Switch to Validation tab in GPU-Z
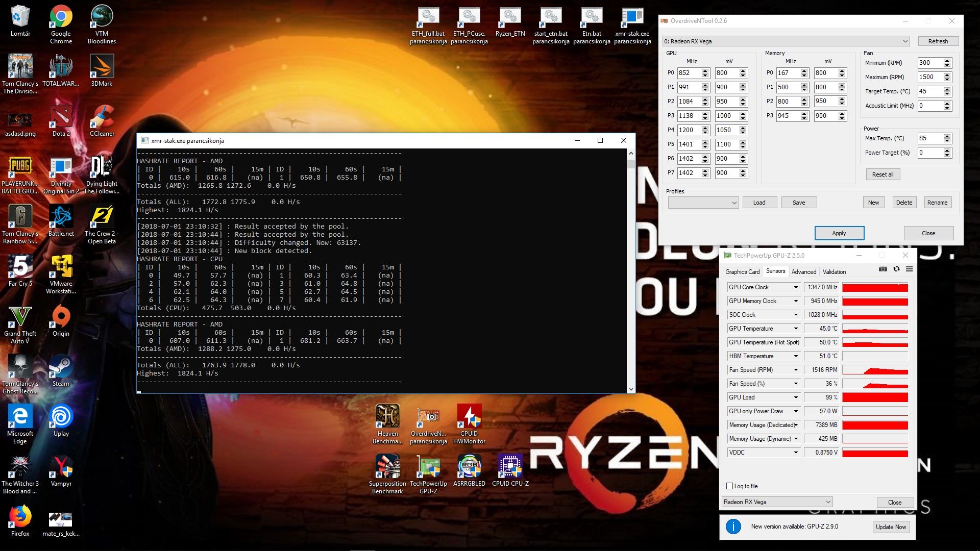This screenshot has width=980, height=551. [834, 272]
